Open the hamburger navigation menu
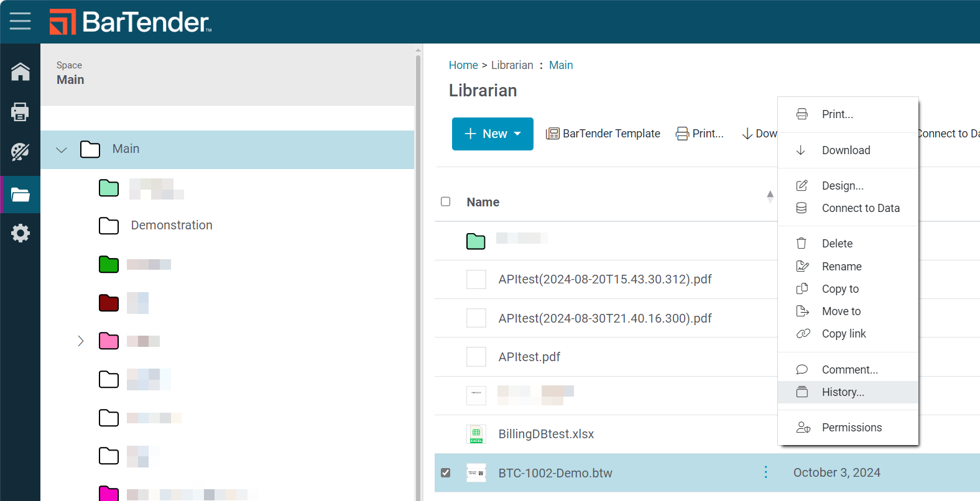 coord(20,21)
